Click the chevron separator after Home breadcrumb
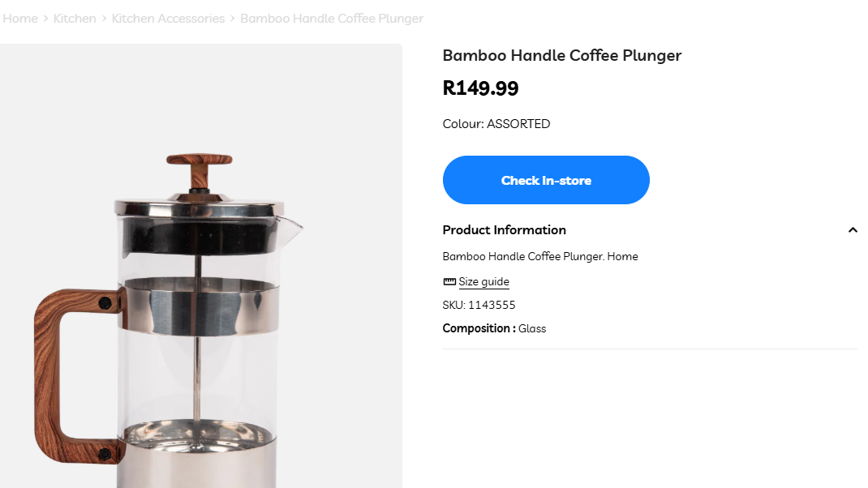868x488 pixels. 46,19
